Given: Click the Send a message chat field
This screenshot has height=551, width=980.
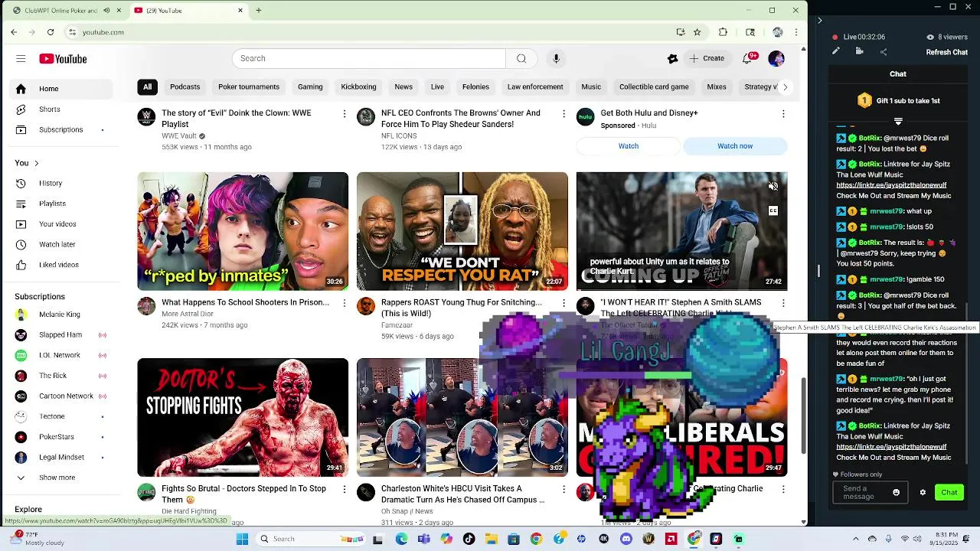Looking at the screenshot, I should pyautogui.click(x=871, y=492).
